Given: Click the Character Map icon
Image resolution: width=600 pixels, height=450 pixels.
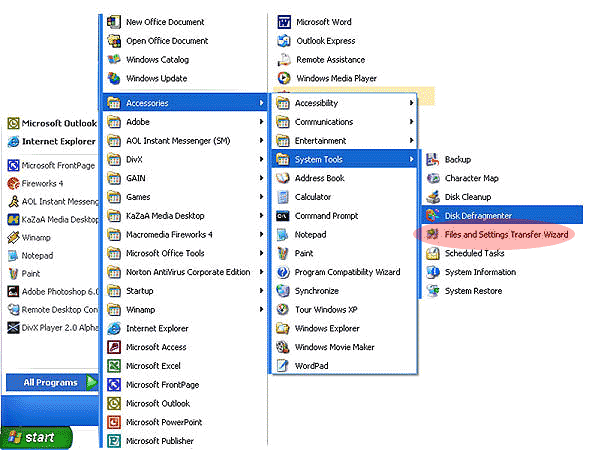Looking at the screenshot, I should pyautogui.click(x=432, y=178).
